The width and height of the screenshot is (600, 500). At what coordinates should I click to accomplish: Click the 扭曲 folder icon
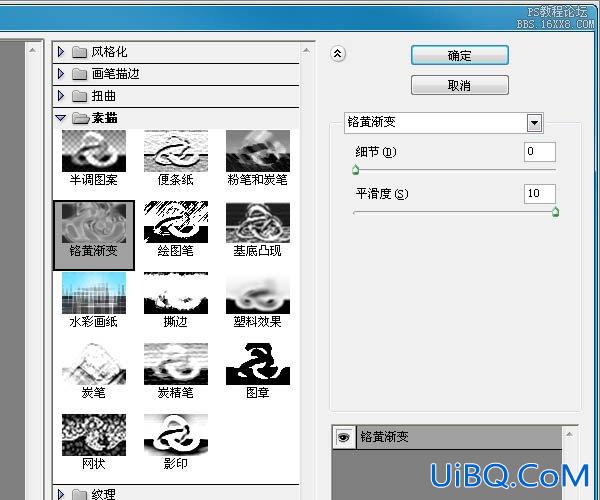click(x=79, y=96)
